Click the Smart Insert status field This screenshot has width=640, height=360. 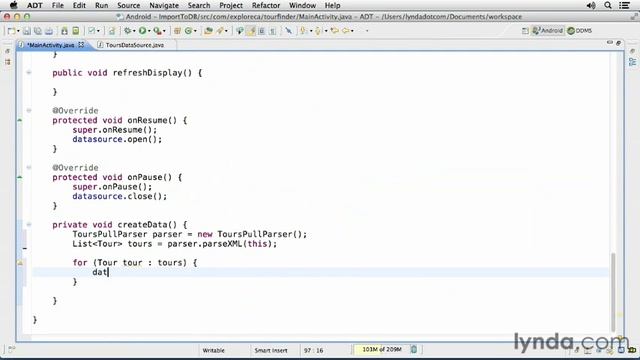(271, 350)
